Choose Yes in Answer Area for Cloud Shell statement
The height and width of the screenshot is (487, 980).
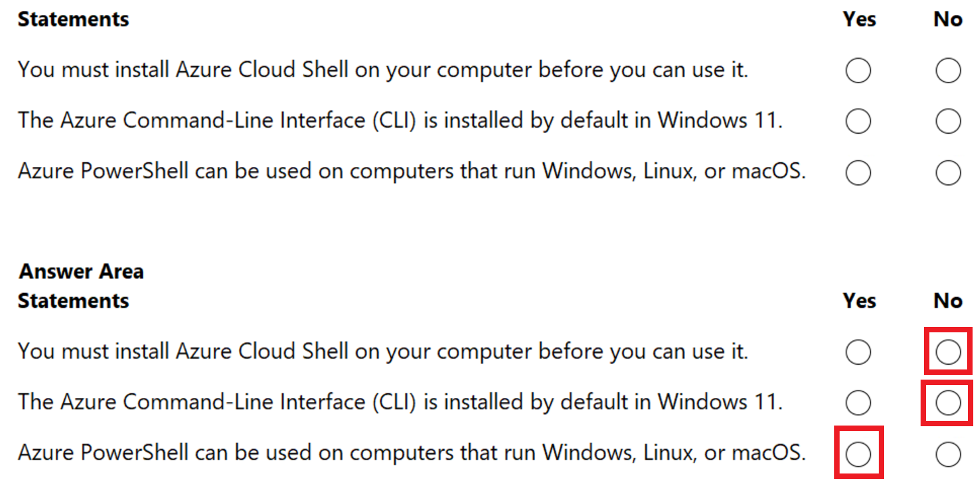click(x=858, y=351)
